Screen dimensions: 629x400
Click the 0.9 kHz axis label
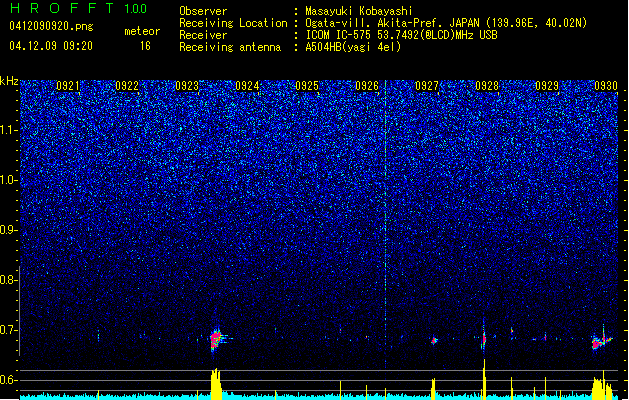click(8, 230)
